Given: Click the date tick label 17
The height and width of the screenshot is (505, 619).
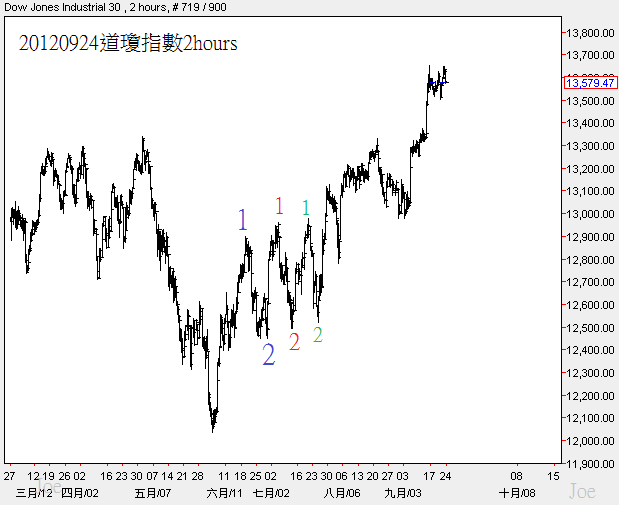Looking at the screenshot, I should [x=429, y=476].
